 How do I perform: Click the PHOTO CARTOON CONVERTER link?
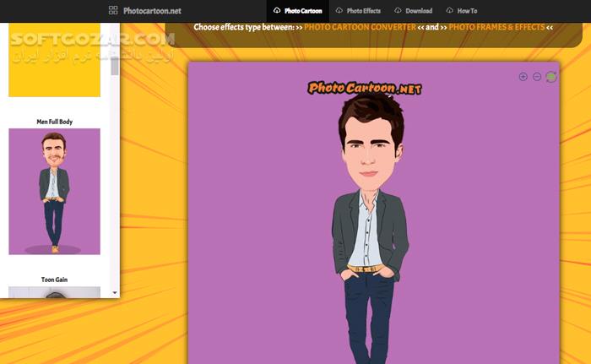pyautogui.click(x=360, y=27)
